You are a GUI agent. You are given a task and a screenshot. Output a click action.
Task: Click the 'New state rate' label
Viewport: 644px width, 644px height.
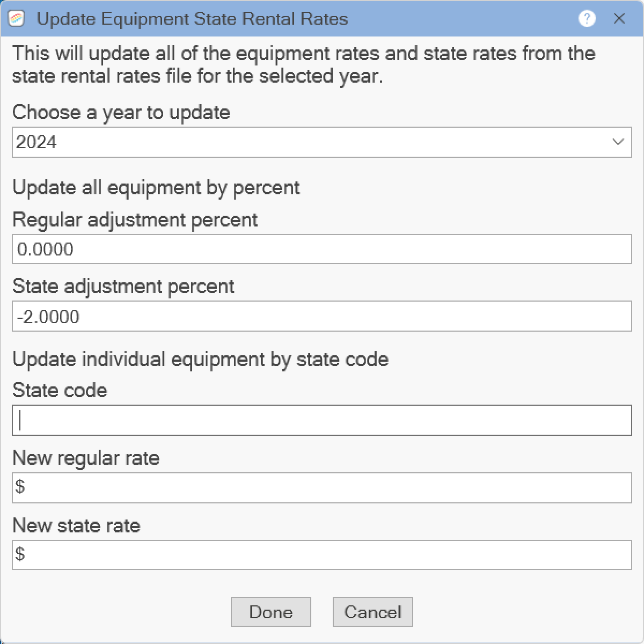coord(76,525)
